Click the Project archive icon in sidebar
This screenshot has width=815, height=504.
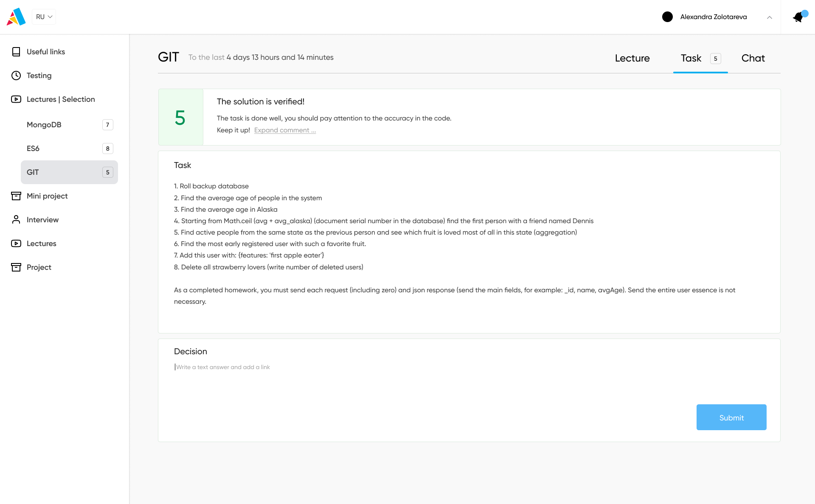pos(16,267)
